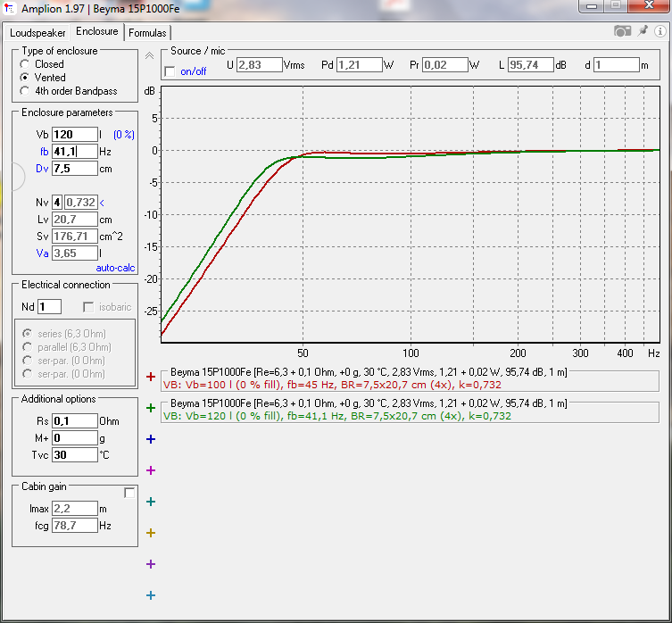Select the second ser-par. (0 Ohm) option
This screenshot has height=623, width=672.
tap(28, 373)
